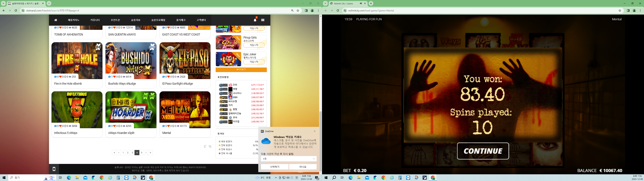Open Calculator from the left taskbar
The height and width of the screenshot is (181, 644).
click(x=118, y=178)
